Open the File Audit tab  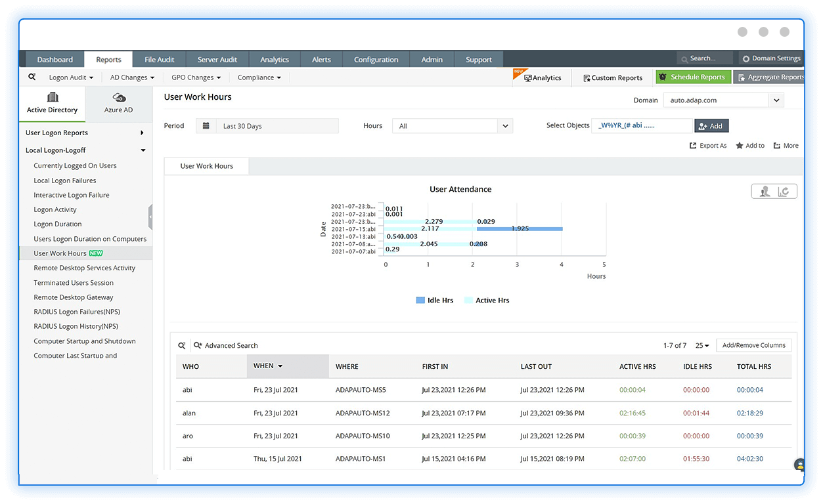[x=160, y=59]
